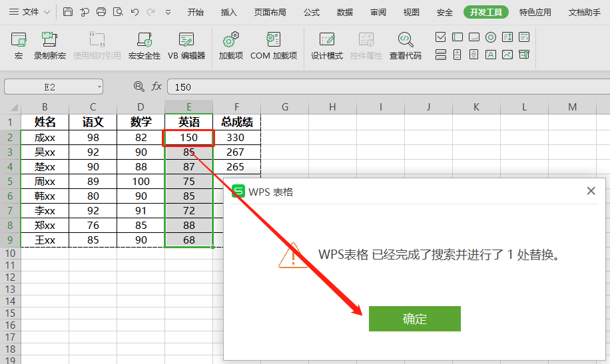
Task: Click the save icon in quick access bar
Action: pos(68,12)
